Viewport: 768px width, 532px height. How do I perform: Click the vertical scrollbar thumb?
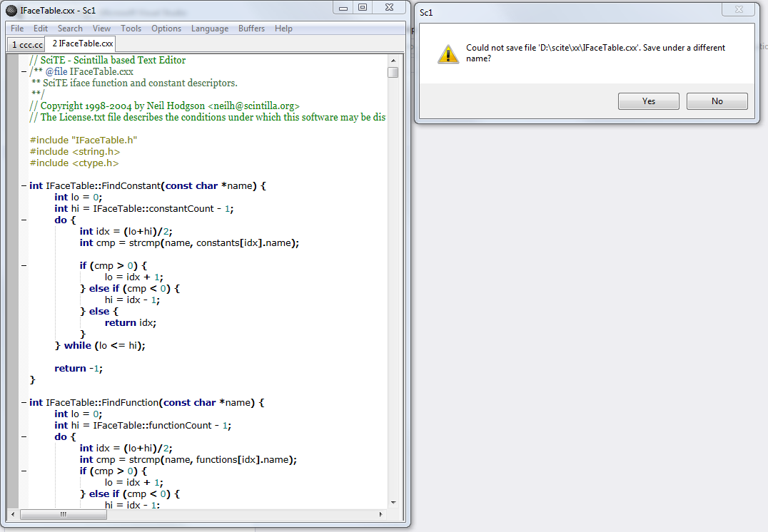[x=393, y=72]
